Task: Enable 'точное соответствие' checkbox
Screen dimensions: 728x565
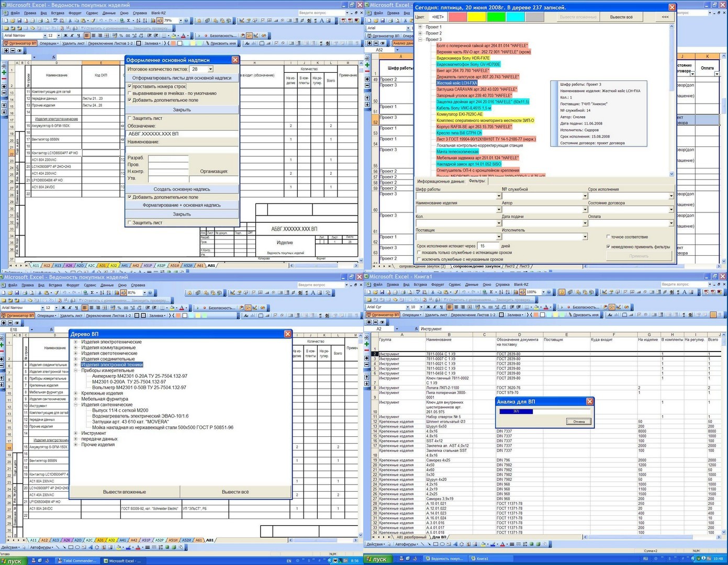Action: pos(608,237)
